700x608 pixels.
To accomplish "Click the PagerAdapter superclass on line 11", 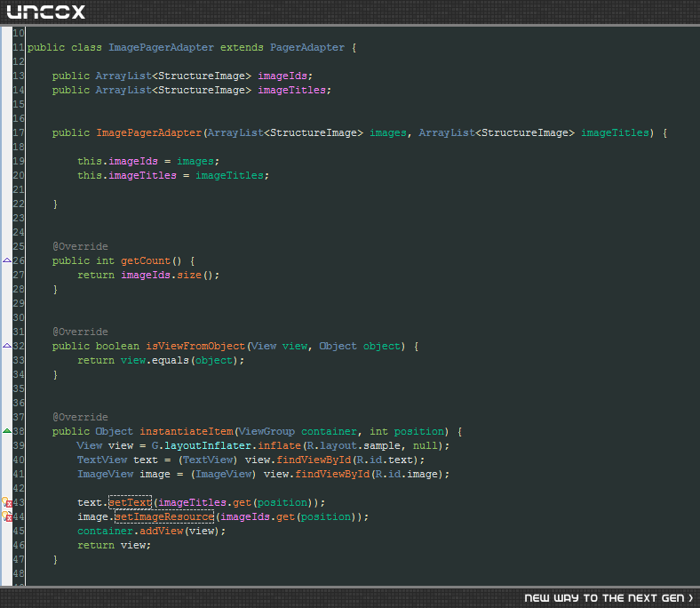I will coord(307,47).
